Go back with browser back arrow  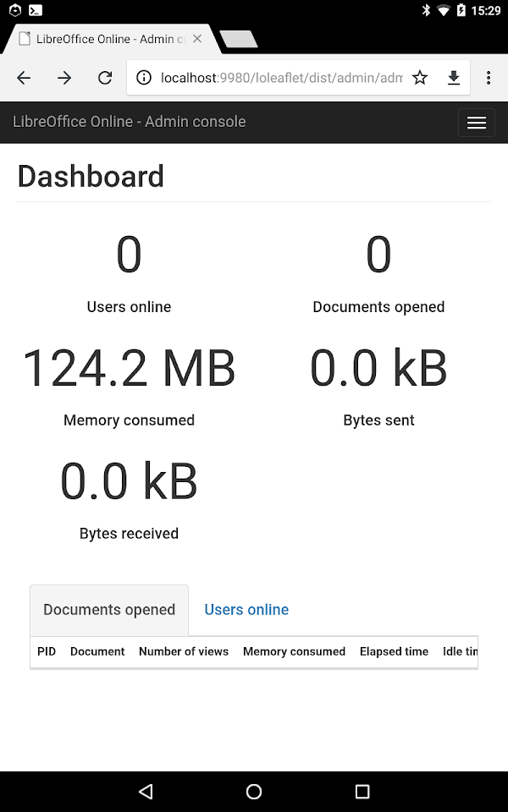point(24,78)
